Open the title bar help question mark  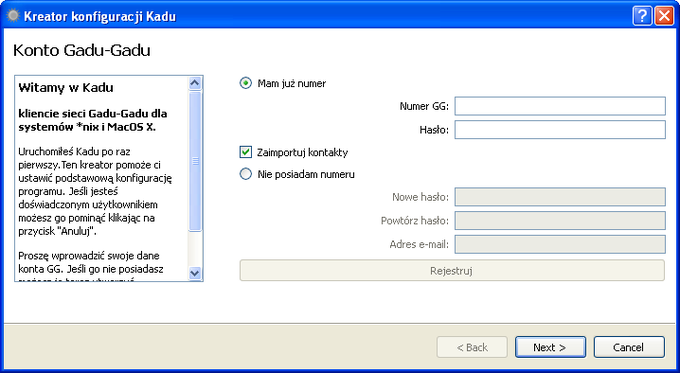(x=642, y=16)
